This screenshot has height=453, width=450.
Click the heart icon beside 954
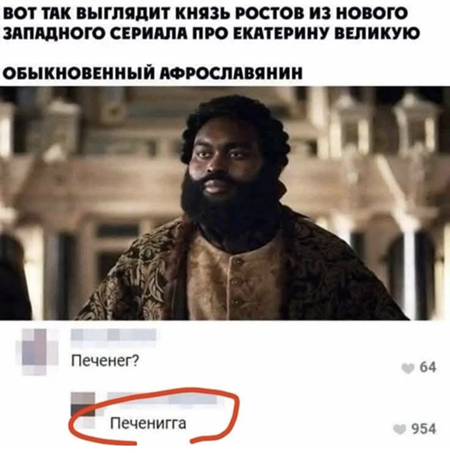tap(400, 429)
